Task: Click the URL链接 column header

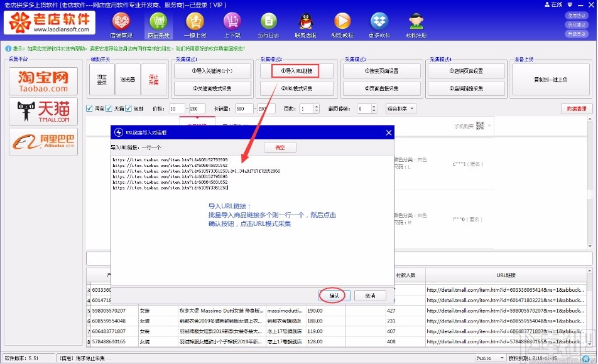Action: 506,275
